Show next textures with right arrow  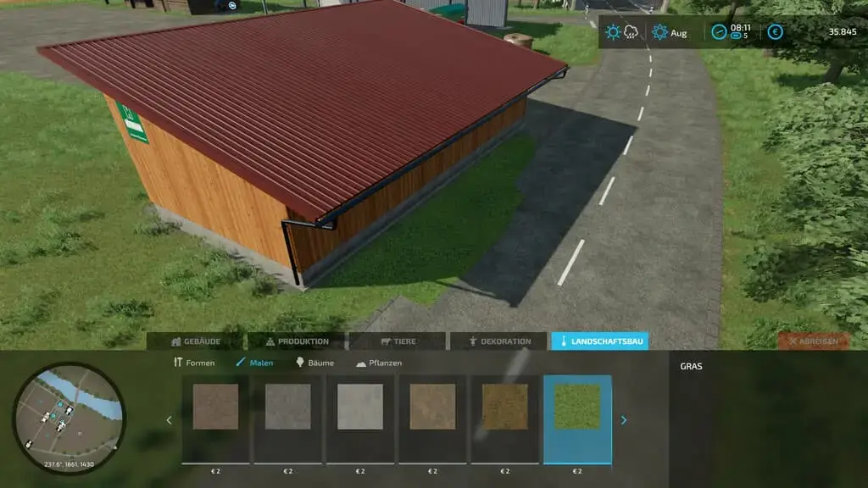pyautogui.click(x=624, y=420)
